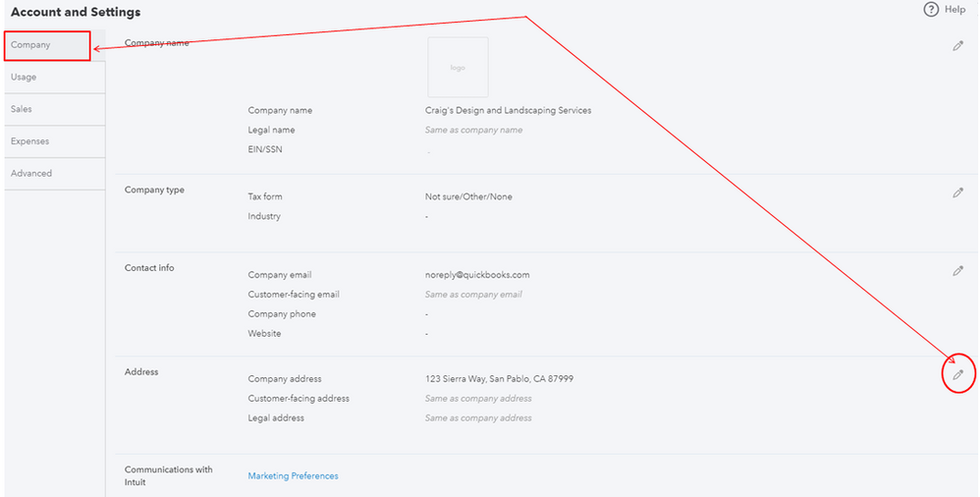This screenshot has height=497, width=980.
Task: Select the noreply@quickbooks.com company email
Action: click(x=477, y=274)
